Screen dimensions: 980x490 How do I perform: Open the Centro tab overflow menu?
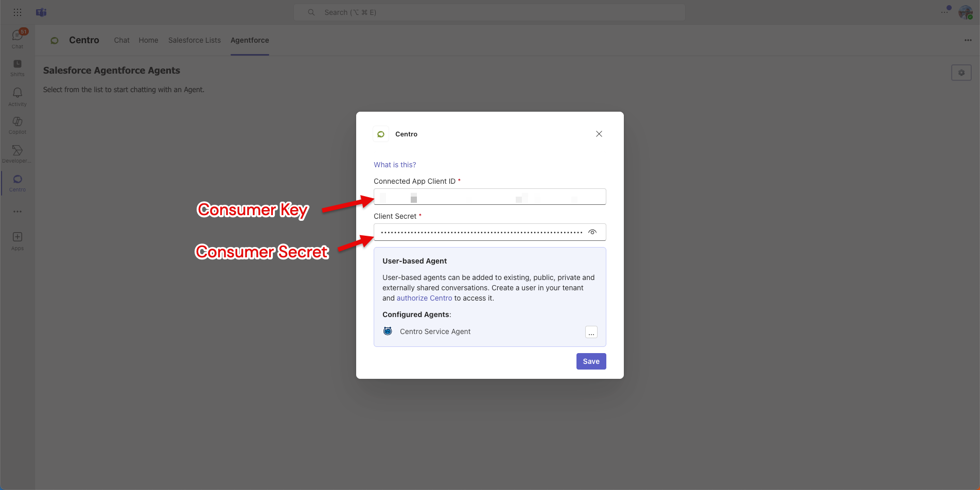[x=968, y=40]
